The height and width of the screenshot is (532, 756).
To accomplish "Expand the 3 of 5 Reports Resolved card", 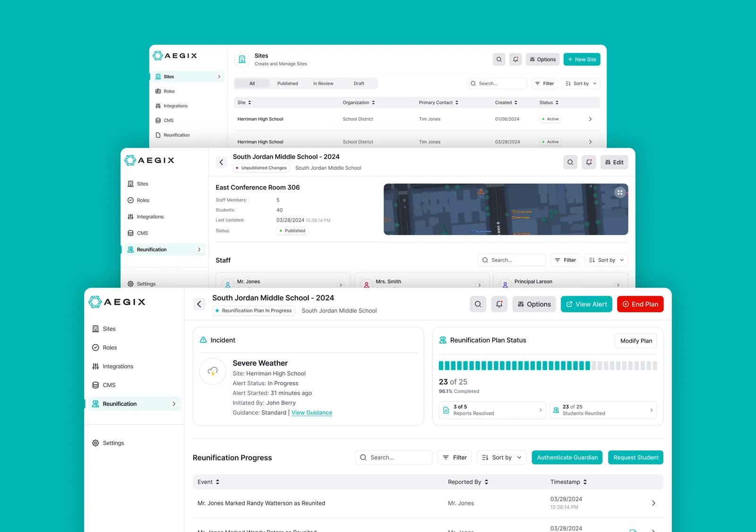I will click(x=492, y=410).
